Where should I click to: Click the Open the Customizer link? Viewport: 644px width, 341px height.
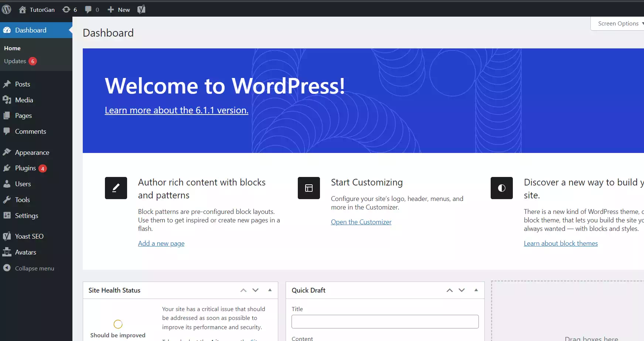[361, 222]
